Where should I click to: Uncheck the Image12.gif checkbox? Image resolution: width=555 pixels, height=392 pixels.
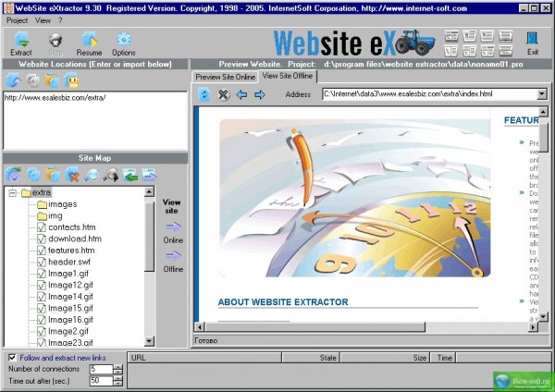point(42,285)
